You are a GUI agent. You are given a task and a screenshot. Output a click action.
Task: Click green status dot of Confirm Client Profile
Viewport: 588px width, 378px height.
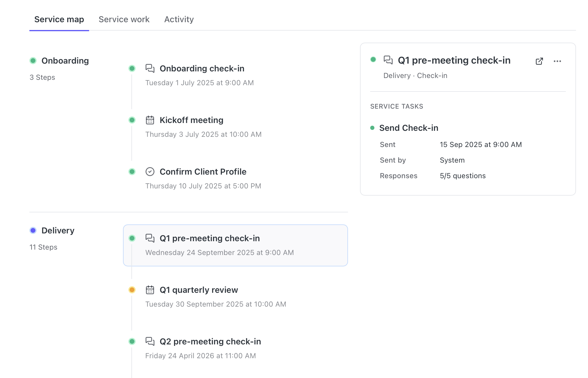coord(132,172)
